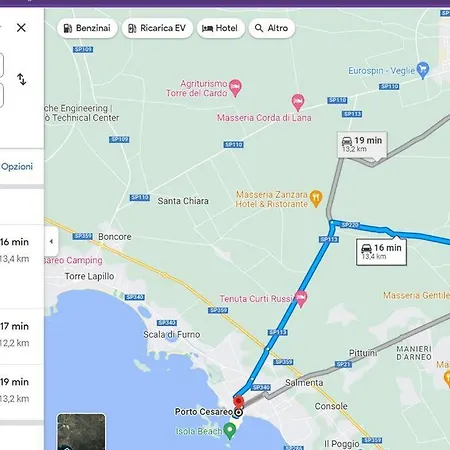The height and width of the screenshot is (450, 450).
Task: Open the Altro search options
Action: coord(272,28)
